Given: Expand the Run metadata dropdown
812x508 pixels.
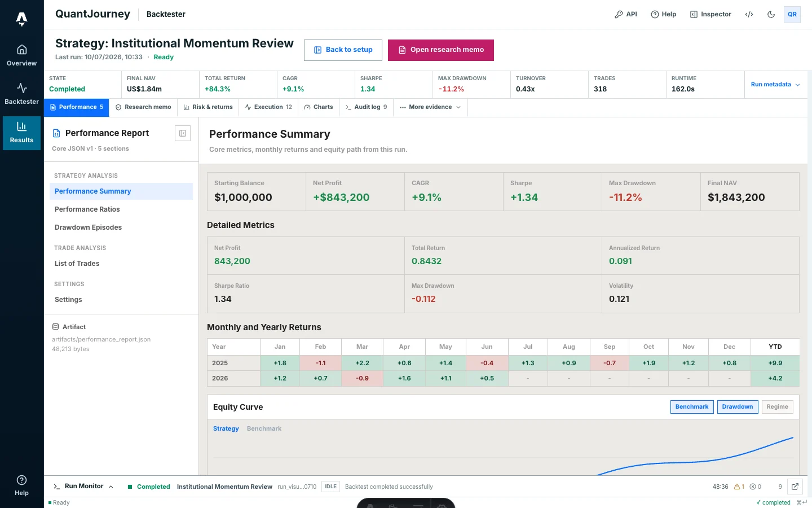Looking at the screenshot, I should pos(775,85).
